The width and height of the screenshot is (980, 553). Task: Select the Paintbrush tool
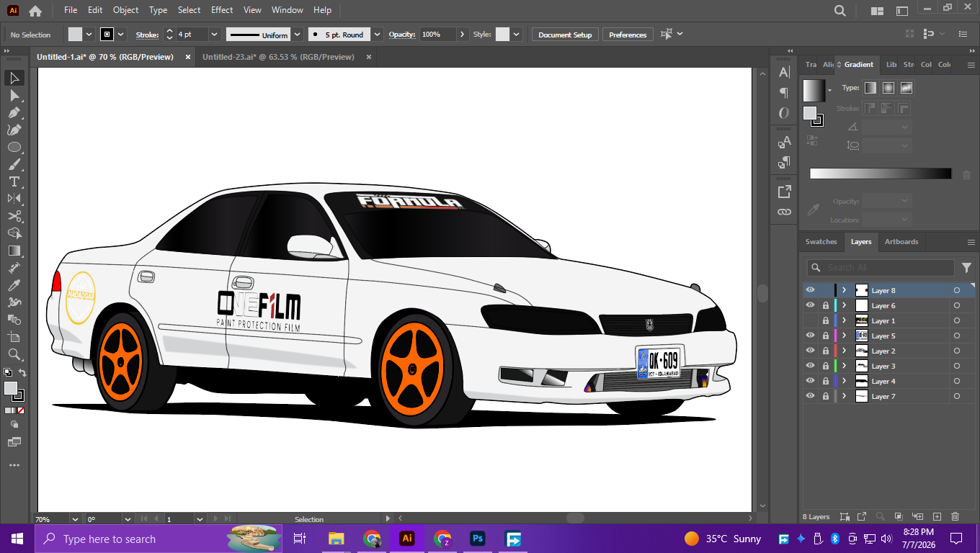coord(14,164)
